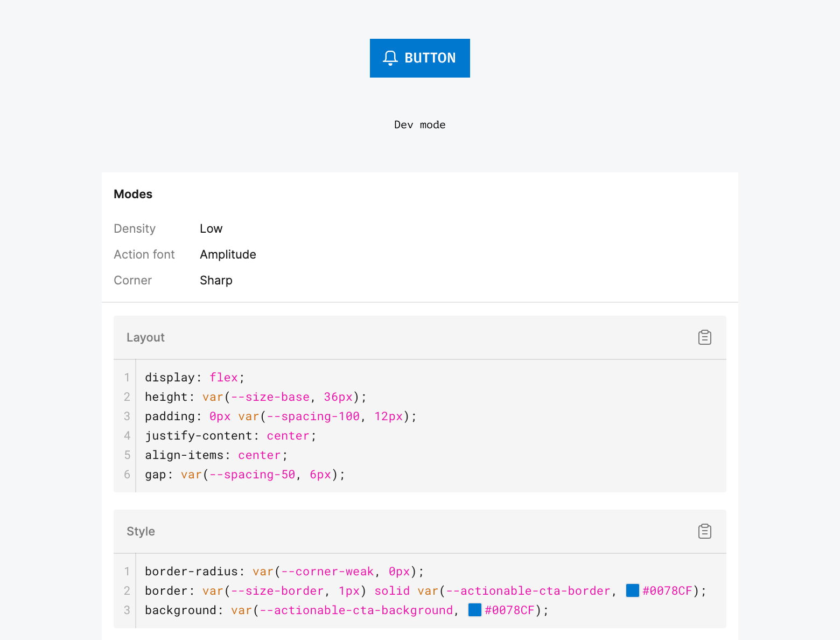
Task: Select the --spacing-100 variable token
Action: click(313, 416)
